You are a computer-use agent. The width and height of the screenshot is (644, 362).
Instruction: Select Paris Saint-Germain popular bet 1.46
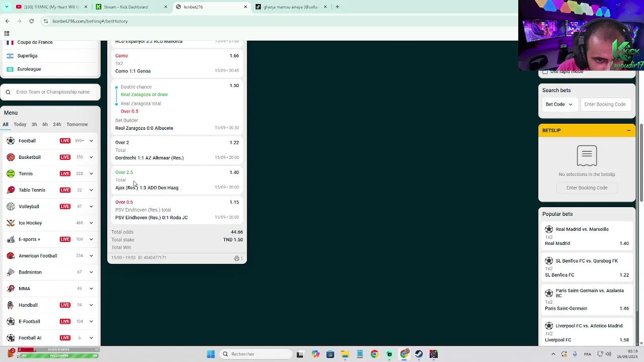[x=587, y=300]
